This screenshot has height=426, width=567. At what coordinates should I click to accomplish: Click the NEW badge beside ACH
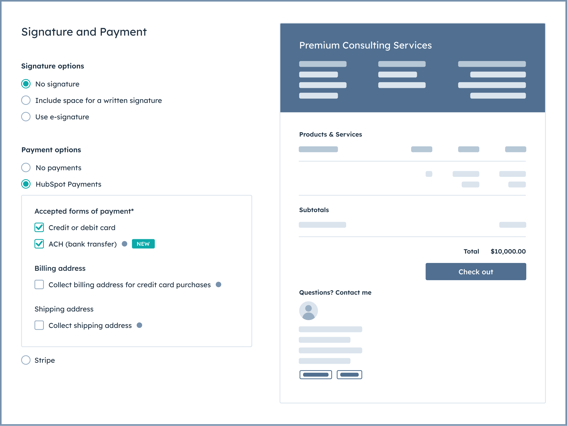143,244
